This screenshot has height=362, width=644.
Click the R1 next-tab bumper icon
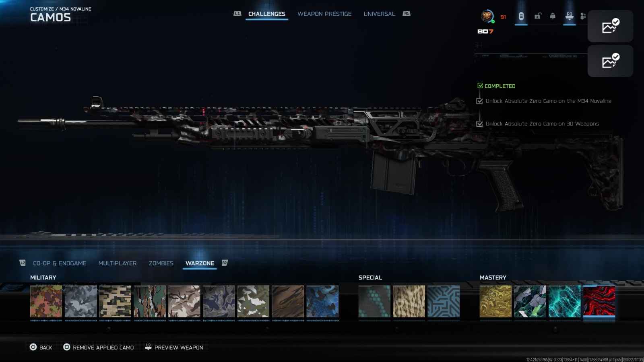(407, 14)
